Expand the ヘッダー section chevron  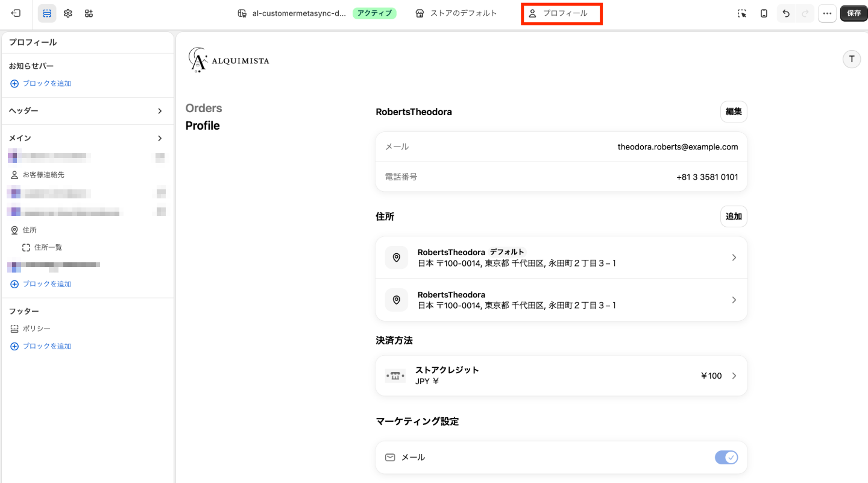160,111
